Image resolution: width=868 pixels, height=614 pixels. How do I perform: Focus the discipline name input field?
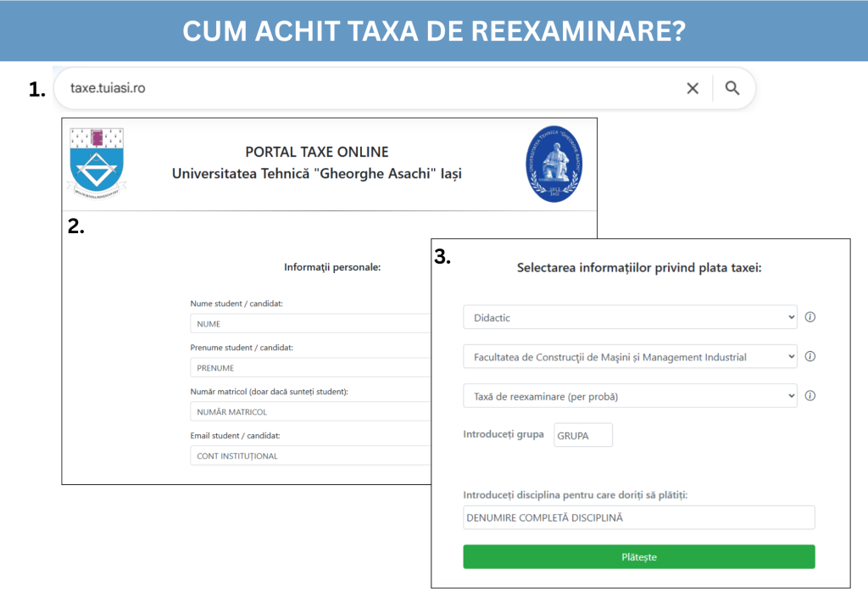[638, 517]
